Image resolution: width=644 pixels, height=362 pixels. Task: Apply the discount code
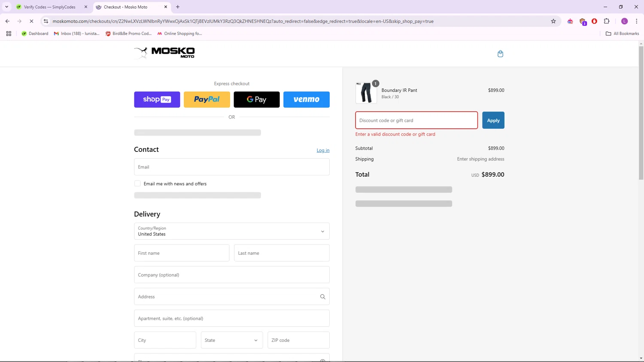[493, 121]
